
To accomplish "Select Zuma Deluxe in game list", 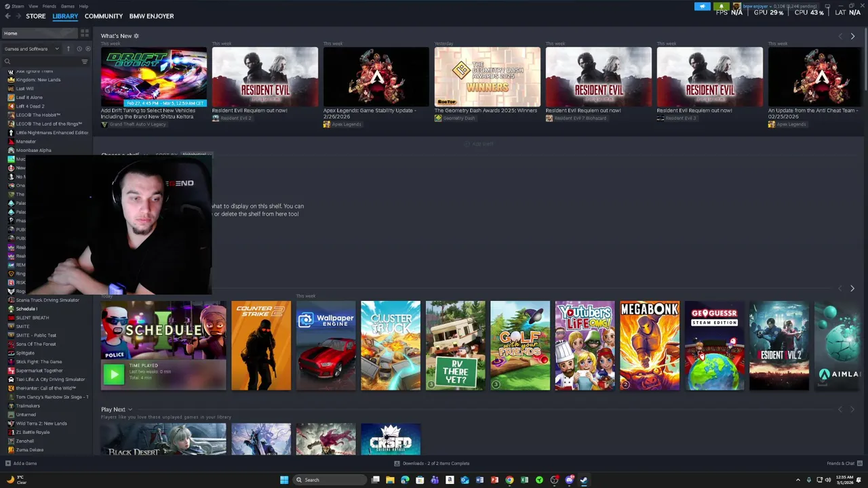I will (30, 450).
